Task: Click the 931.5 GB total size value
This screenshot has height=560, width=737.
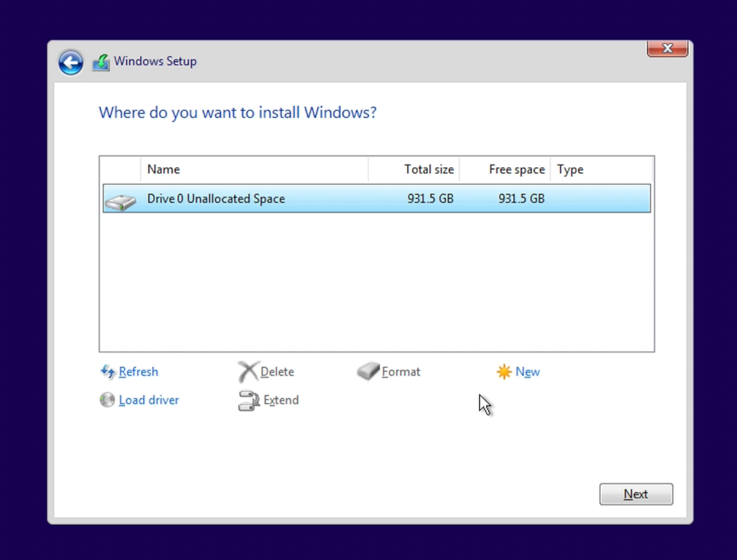Action: pos(430,199)
